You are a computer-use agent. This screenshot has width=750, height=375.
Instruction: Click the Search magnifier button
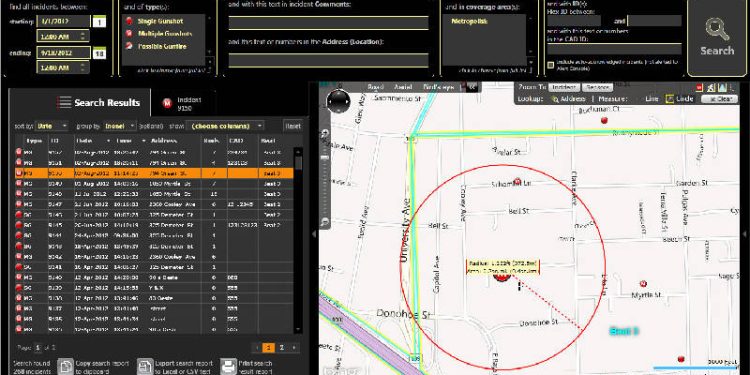click(x=717, y=38)
